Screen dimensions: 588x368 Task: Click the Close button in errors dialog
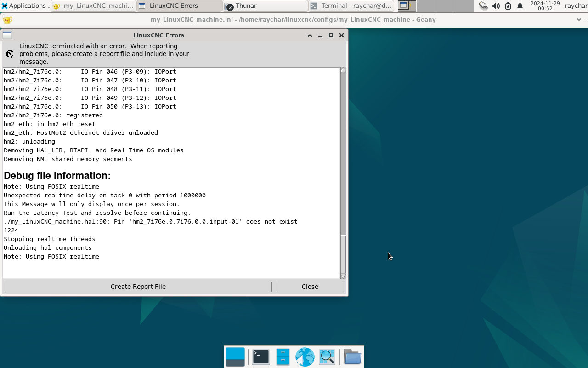(310, 287)
